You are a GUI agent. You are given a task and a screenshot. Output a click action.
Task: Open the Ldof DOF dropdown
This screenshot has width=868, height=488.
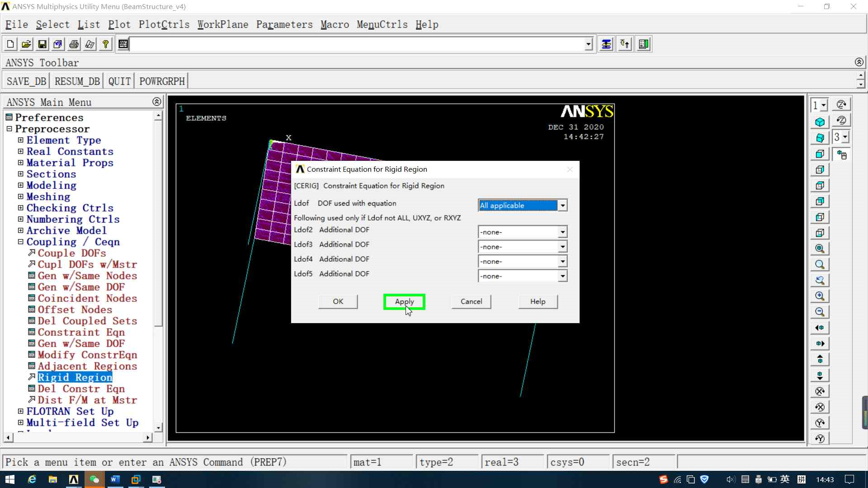click(562, 206)
